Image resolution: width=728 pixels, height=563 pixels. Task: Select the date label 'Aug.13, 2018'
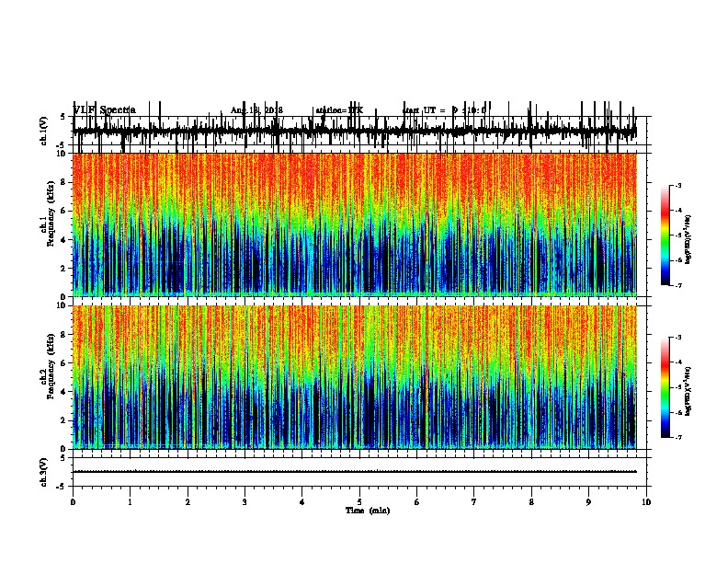tap(256, 110)
